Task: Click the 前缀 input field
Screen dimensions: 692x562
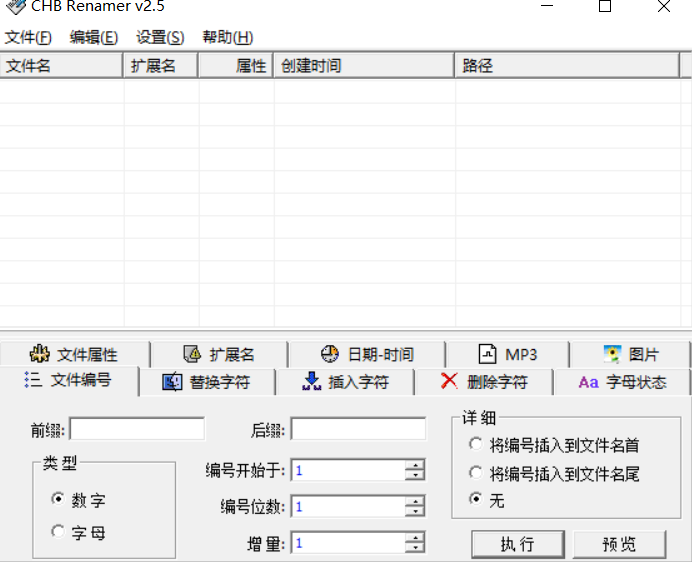Action: pyautogui.click(x=137, y=429)
